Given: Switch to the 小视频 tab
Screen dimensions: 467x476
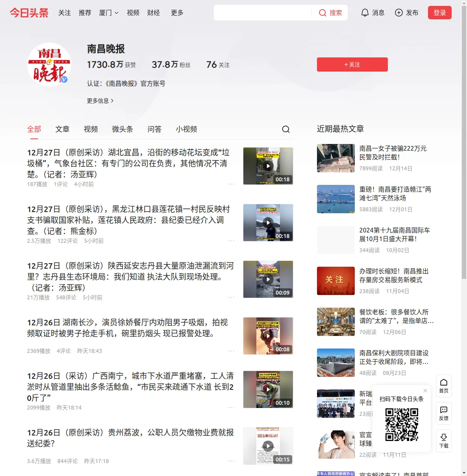Looking at the screenshot, I should (x=186, y=129).
